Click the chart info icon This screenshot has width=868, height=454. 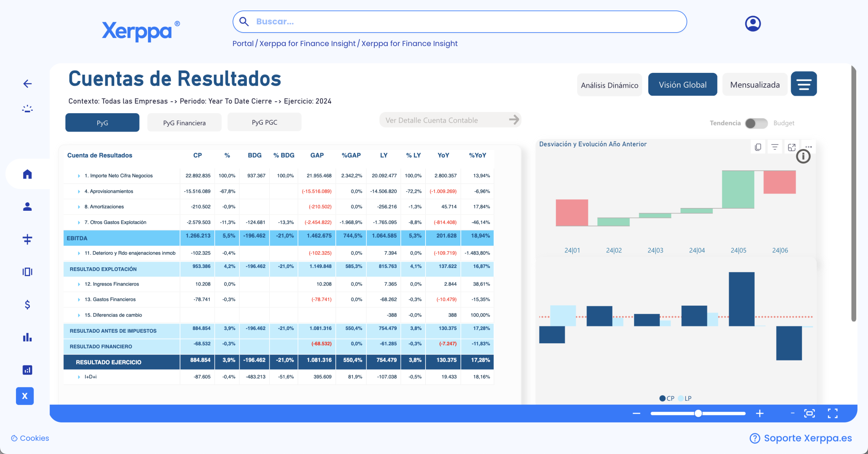[x=803, y=157]
